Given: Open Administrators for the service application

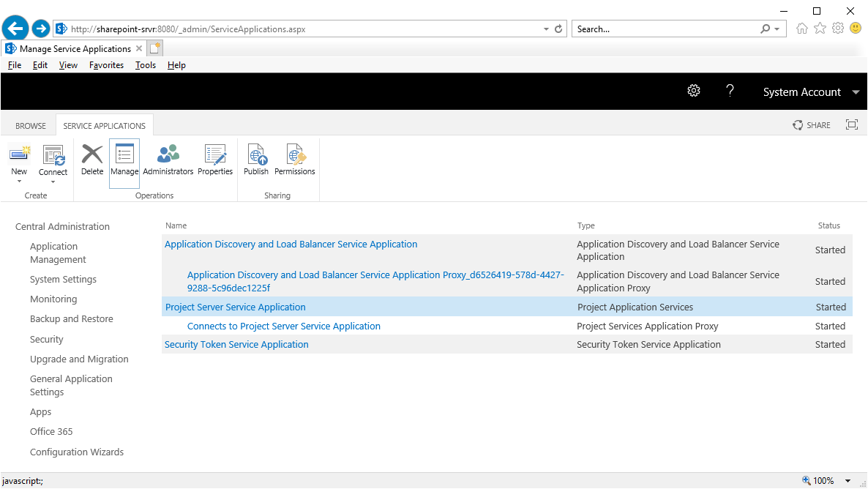Looking at the screenshot, I should (168, 160).
